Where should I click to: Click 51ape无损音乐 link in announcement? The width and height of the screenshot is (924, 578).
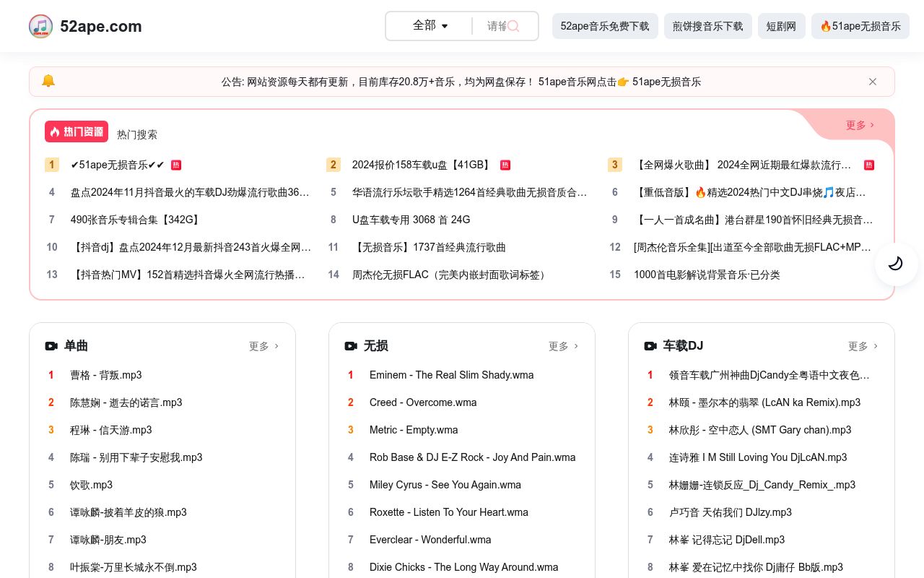point(666,82)
